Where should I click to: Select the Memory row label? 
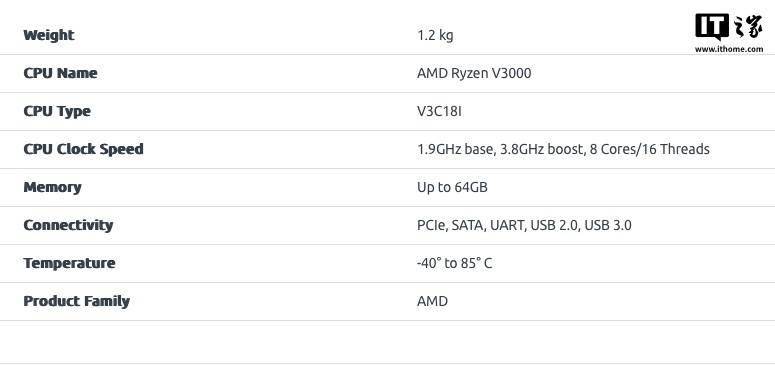coord(52,187)
